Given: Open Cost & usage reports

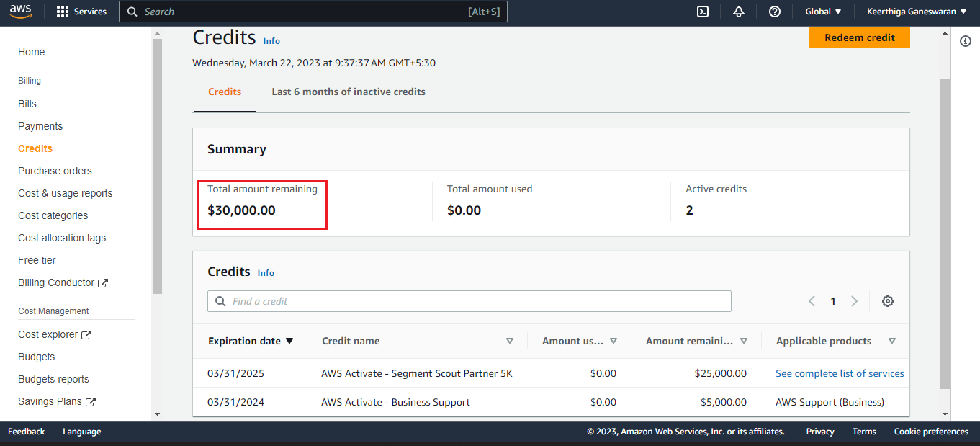Looking at the screenshot, I should click(x=66, y=193).
